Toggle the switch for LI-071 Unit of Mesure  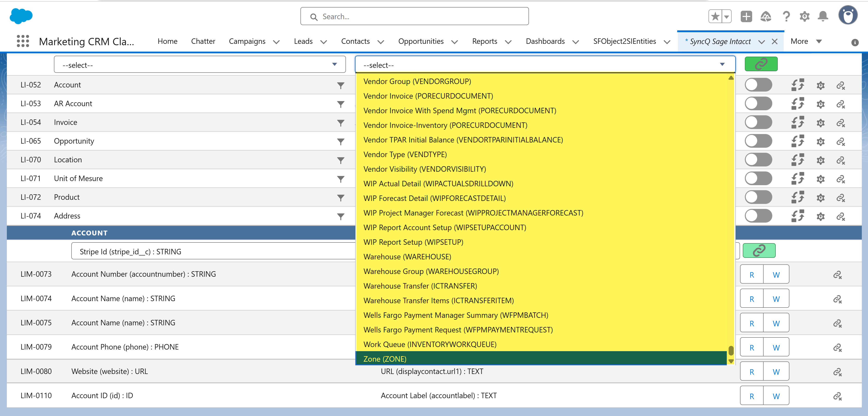tap(758, 179)
